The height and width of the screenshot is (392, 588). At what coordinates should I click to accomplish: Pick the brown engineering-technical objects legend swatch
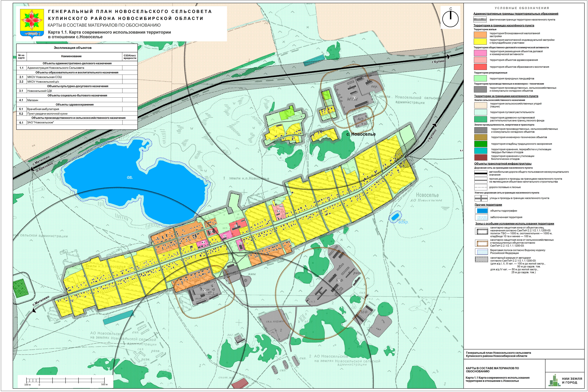[481, 137]
